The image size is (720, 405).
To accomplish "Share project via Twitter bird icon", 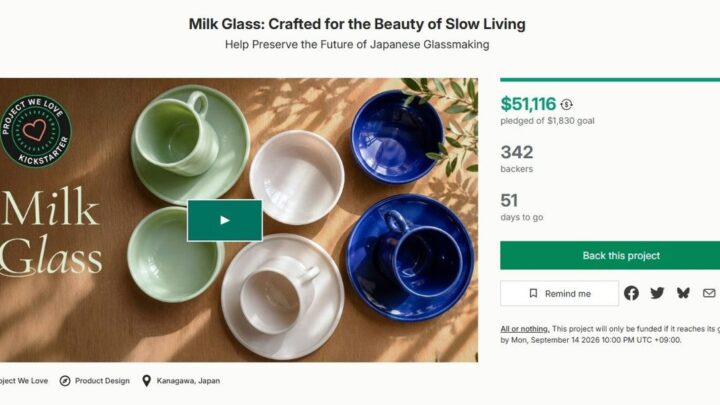I will (x=657, y=293).
